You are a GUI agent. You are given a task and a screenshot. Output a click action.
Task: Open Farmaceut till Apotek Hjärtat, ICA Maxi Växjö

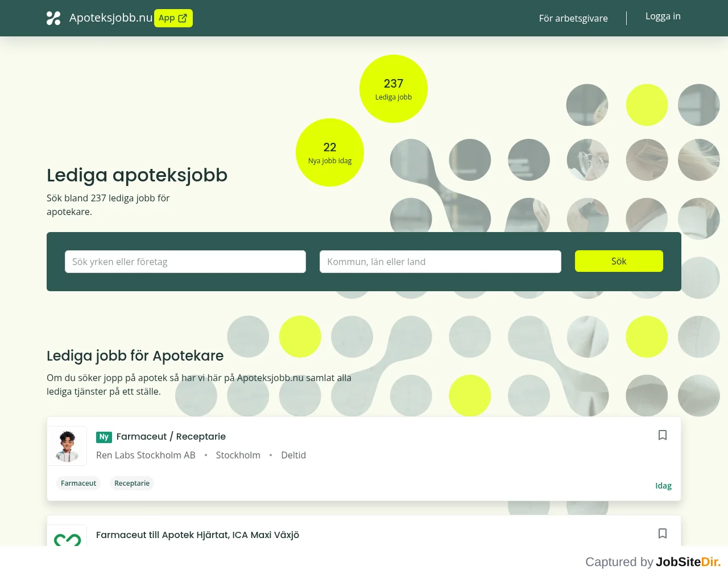(197, 535)
